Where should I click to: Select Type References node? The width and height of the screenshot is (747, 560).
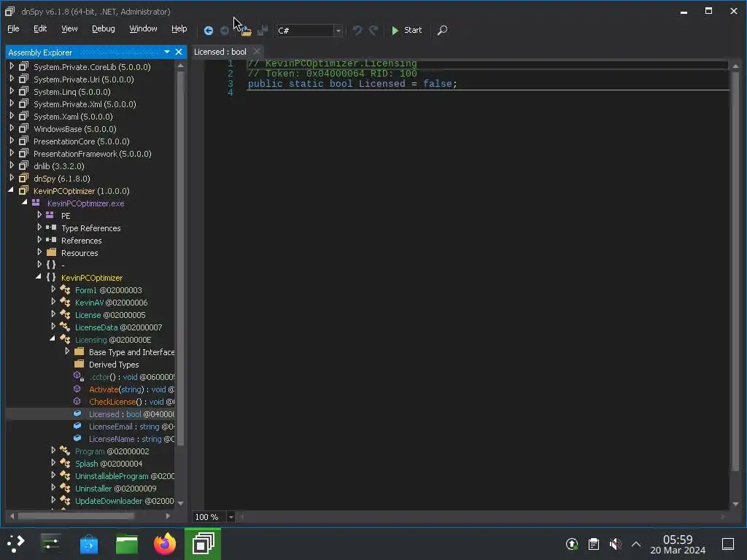90,228
